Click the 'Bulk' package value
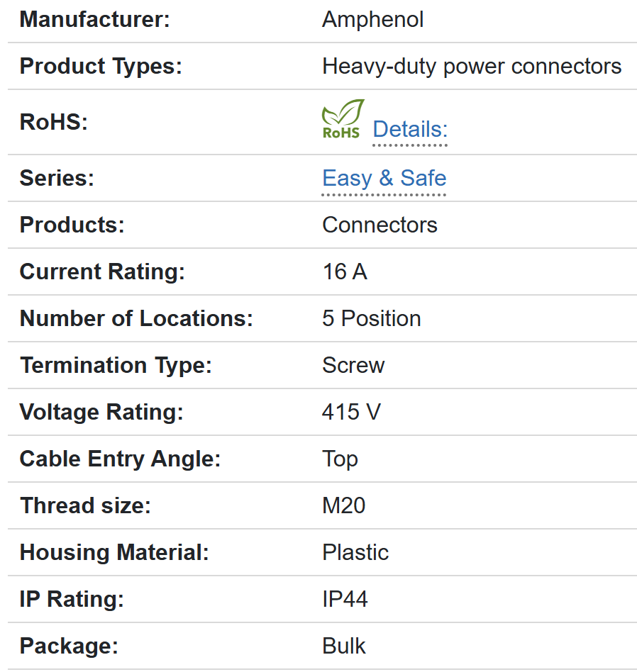 [343, 646]
